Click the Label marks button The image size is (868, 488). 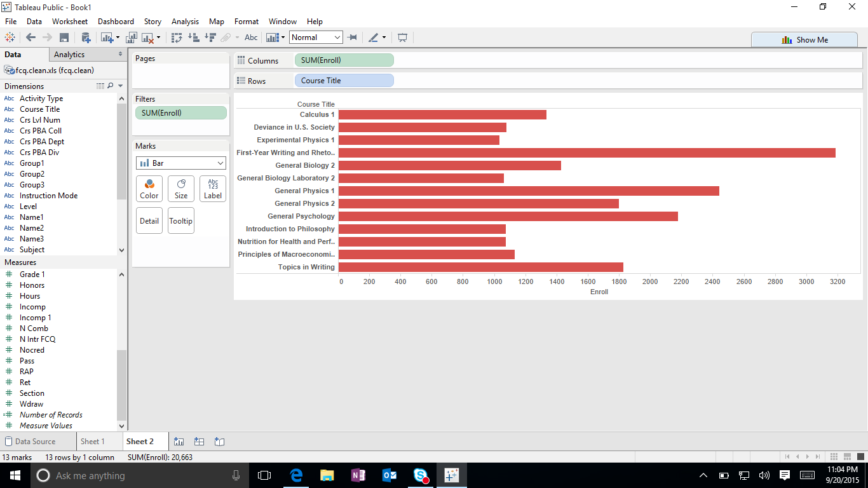tap(213, 189)
